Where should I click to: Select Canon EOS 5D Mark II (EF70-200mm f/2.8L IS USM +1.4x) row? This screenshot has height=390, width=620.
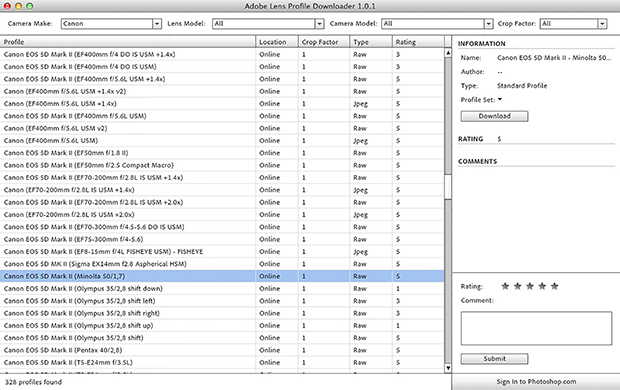coord(222,178)
